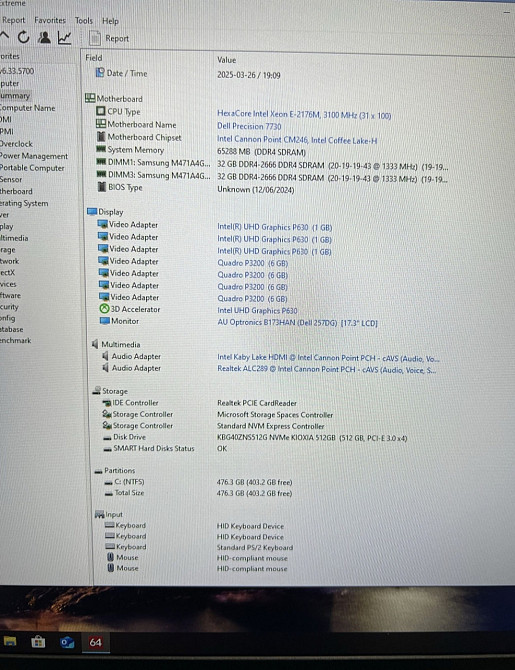Image resolution: width=515 pixels, height=670 pixels.
Task: Open the Intel Kaby Lake HDMI audio link
Action: [x=328, y=358]
